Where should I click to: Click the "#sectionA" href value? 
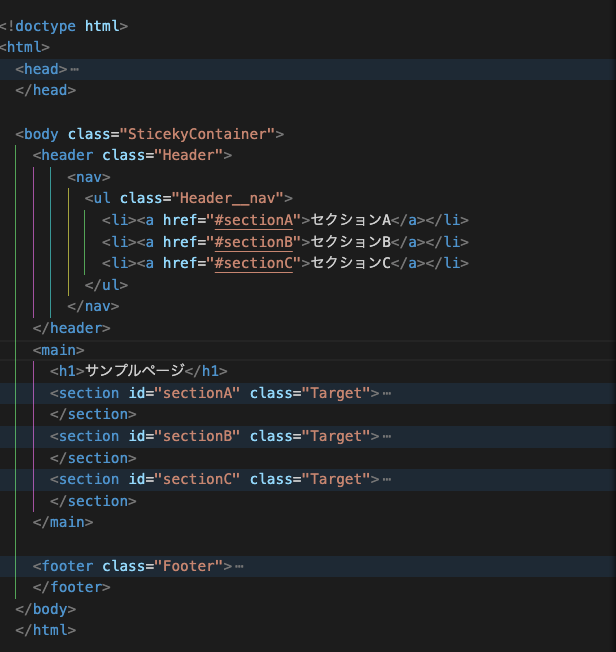coord(253,220)
